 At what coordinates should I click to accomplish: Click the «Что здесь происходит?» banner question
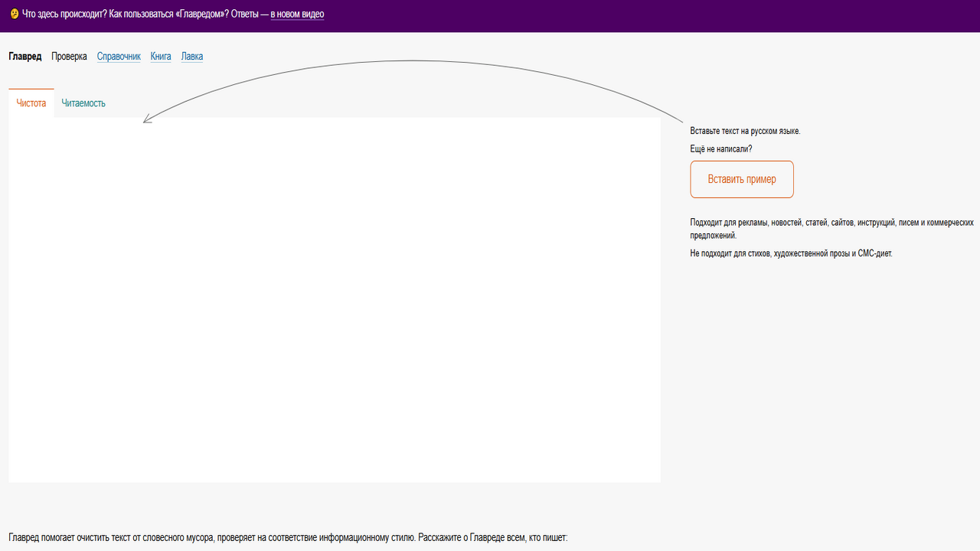(x=64, y=14)
